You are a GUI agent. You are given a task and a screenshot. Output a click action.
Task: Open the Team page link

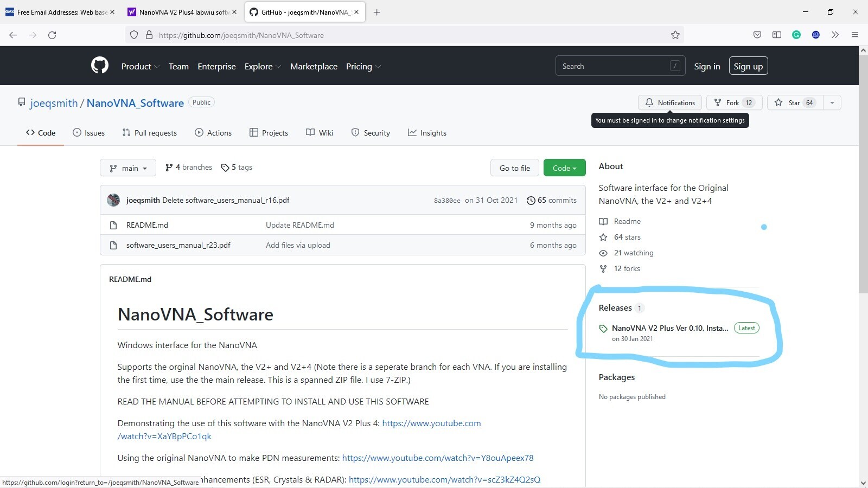point(178,66)
